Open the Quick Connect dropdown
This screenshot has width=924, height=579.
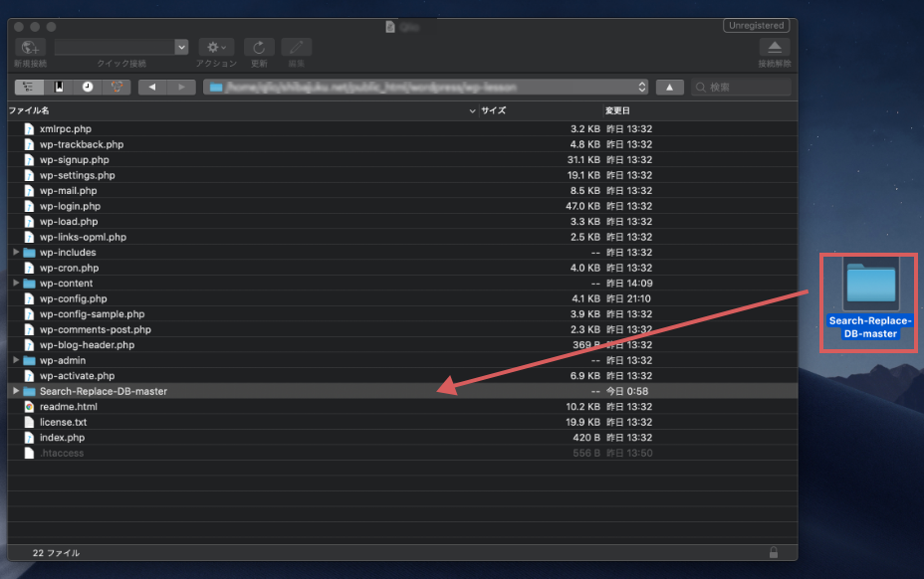tap(180, 47)
